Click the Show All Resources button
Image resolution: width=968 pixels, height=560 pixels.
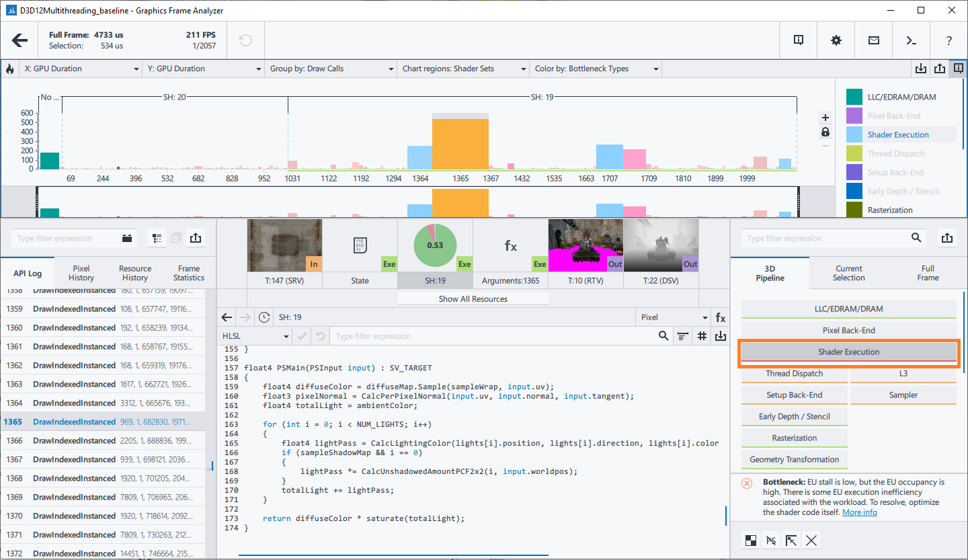(473, 298)
